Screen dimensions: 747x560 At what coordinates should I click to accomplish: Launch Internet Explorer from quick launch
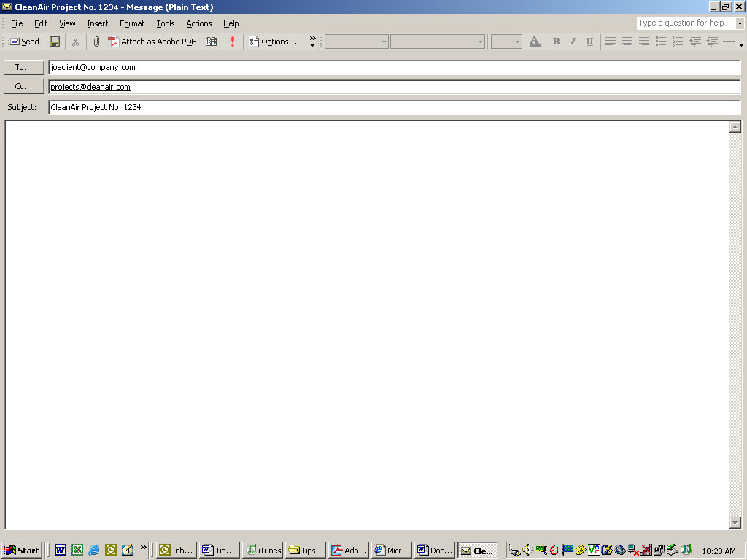(94, 551)
